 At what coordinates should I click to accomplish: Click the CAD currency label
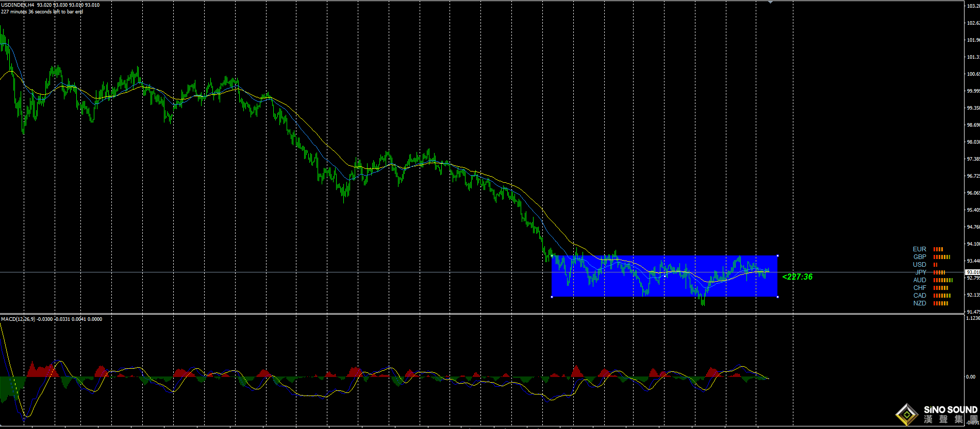(920, 296)
